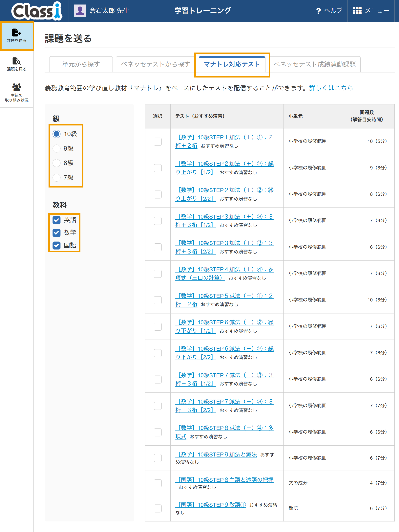Open 生徒の取り組み状況 sidebar icon

point(17,87)
